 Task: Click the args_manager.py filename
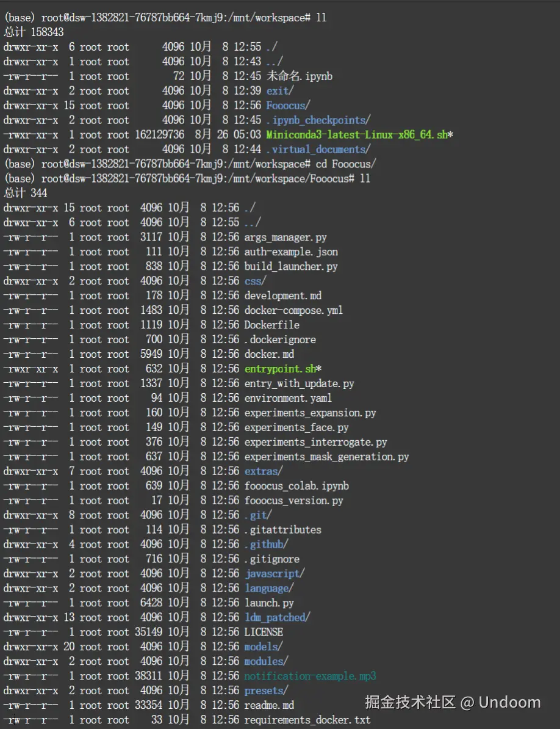[x=285, y=237]
